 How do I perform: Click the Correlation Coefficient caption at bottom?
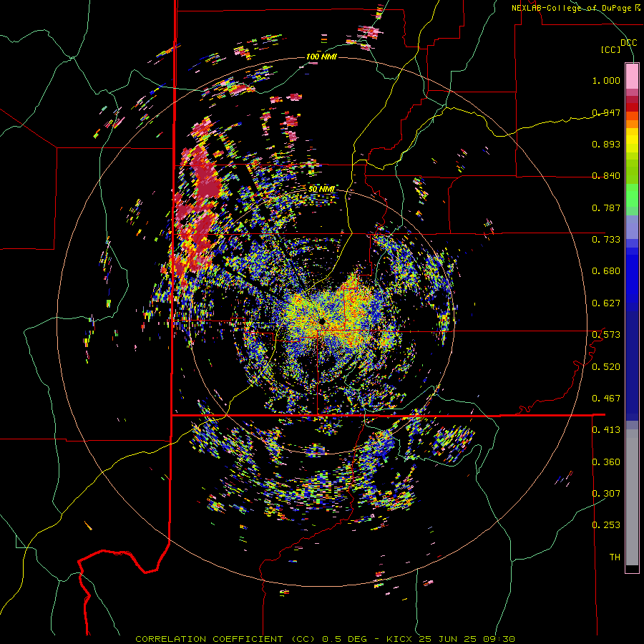pyautogui.click(x=325, y=639)
